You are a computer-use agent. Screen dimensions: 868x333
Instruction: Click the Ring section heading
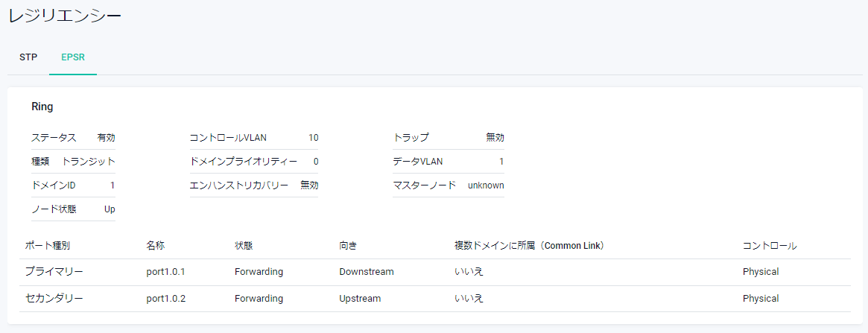(x=42, y=107)
